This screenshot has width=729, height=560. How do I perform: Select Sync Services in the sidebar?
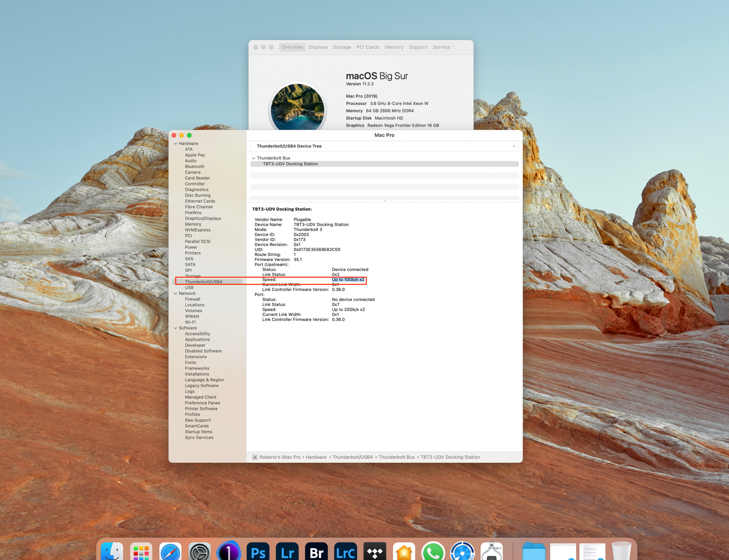click(199, 438)
